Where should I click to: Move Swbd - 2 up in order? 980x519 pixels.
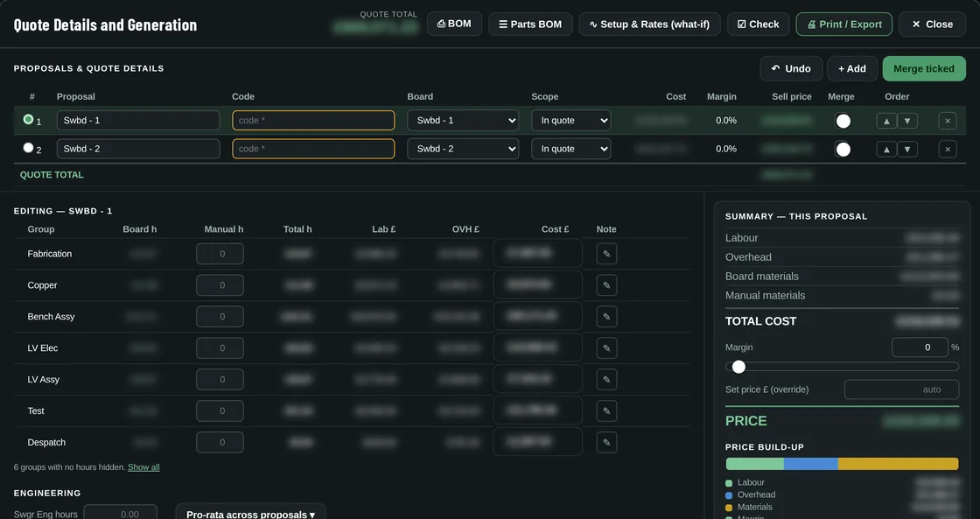(x=886, y=149)
